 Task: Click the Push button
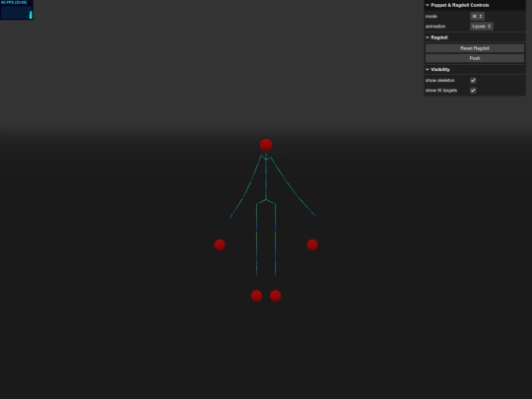tap(475, 58)
